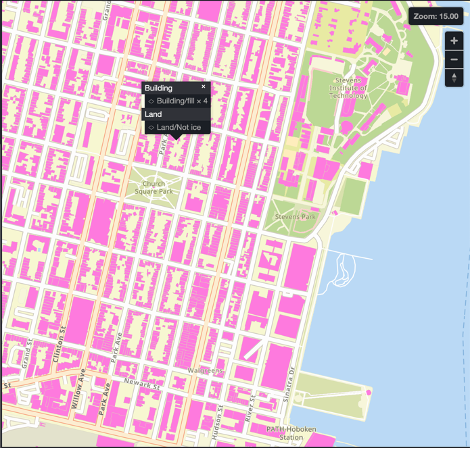Click the Sinatra Dr street label

tap(289, 384)
